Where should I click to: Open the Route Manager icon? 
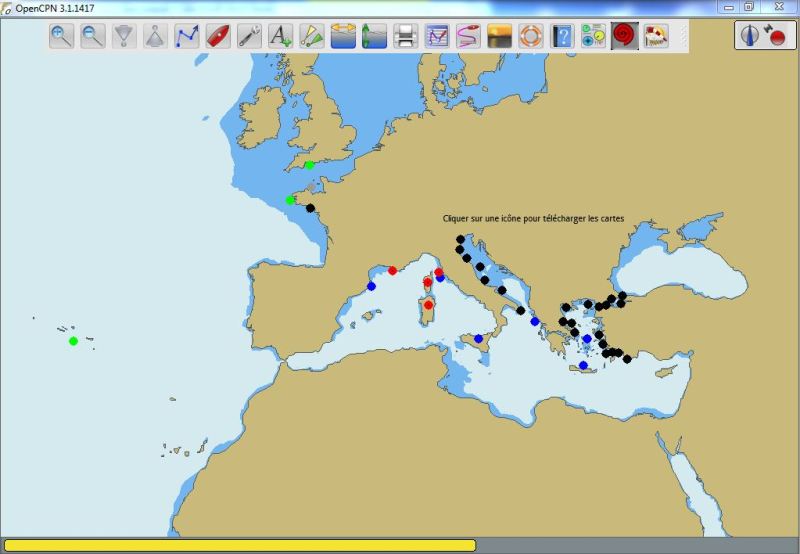[437, 36]
